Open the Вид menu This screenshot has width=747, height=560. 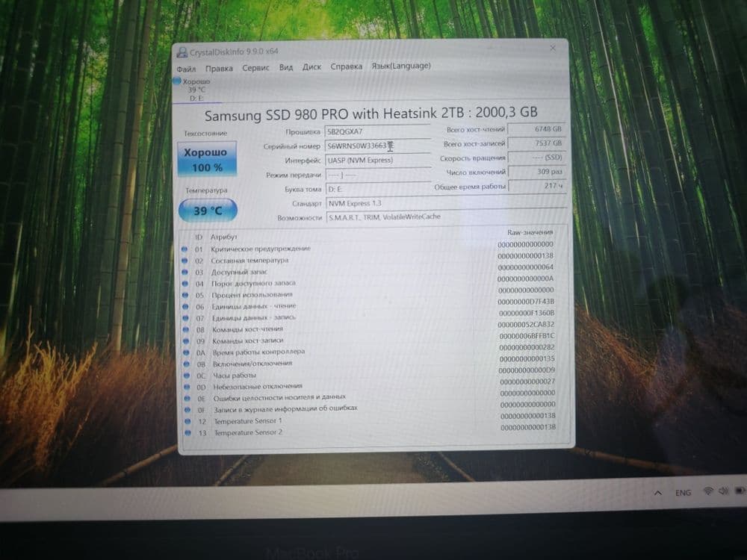pos(286,68)
